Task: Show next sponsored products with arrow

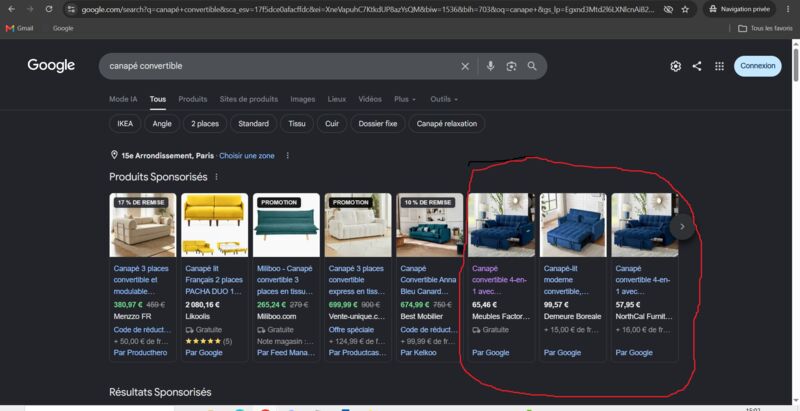Action: [x=682, y=226]
